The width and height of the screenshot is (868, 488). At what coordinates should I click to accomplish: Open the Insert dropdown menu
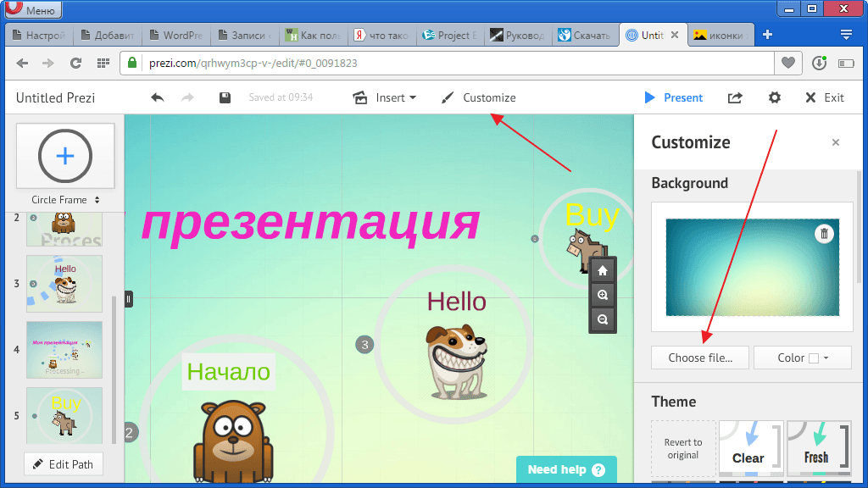tap(385, 97)
